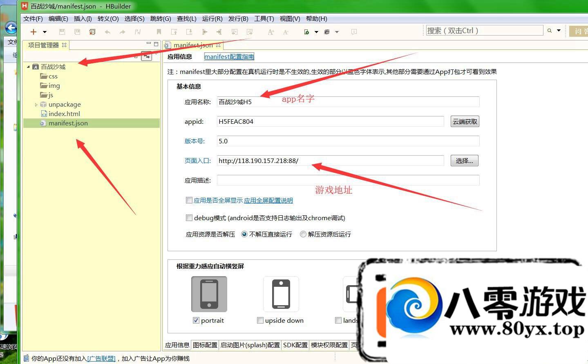Uncheck the portrait orientation checkbox
This screenshot has width=588, height=364.
point(196,320)
